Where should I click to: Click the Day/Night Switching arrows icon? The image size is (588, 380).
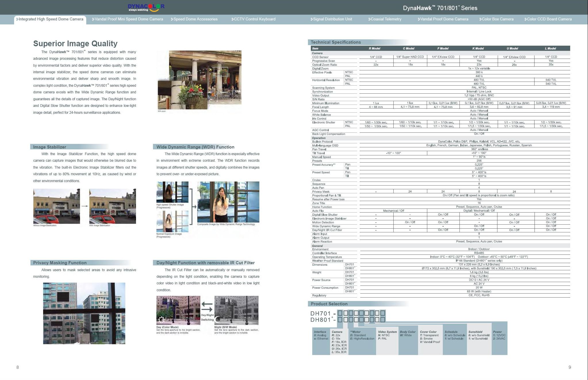[207, 306]
